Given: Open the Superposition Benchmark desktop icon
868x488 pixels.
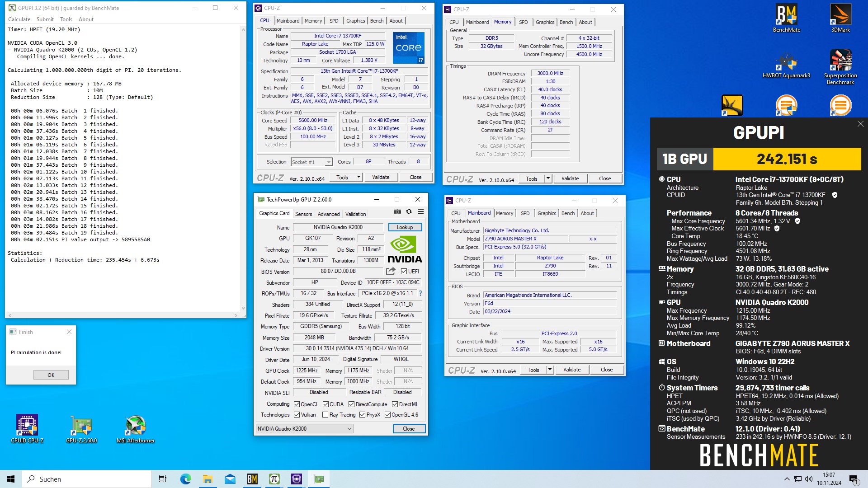Looking at the screenshot, I should (x=840, y=67).
